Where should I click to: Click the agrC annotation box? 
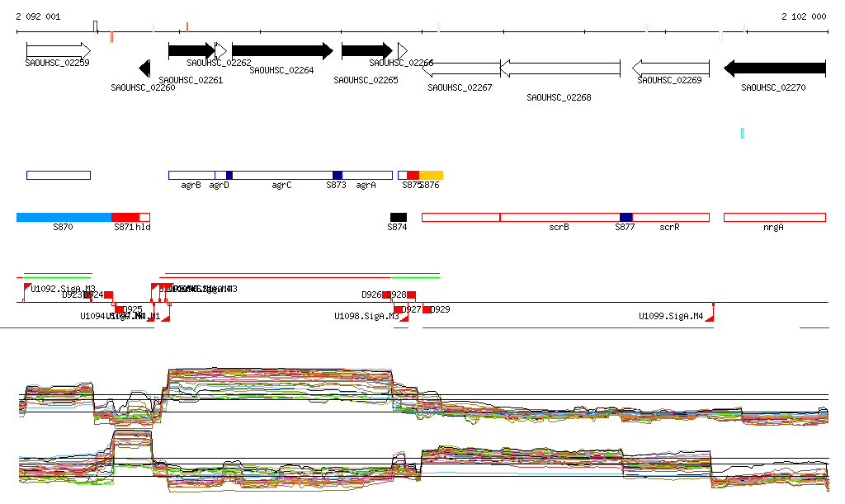click(x=282, y=175)
